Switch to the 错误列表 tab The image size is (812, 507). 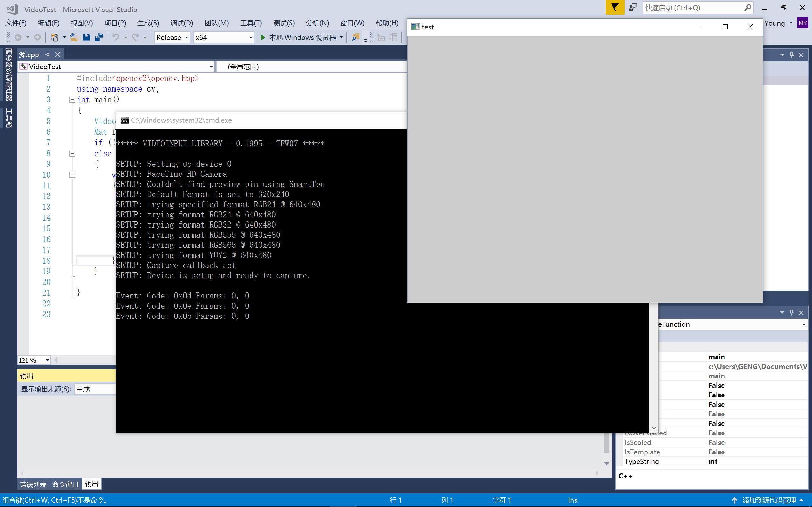(x=33, y=484)
